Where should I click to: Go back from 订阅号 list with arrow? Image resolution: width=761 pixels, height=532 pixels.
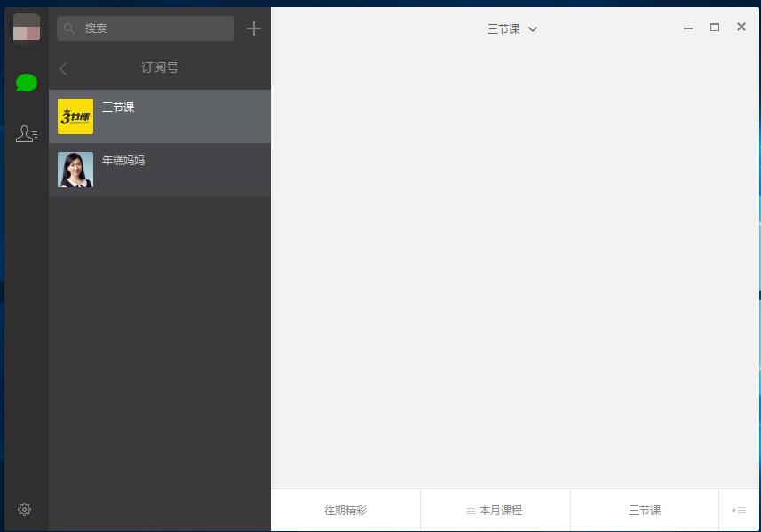point(63,68)
